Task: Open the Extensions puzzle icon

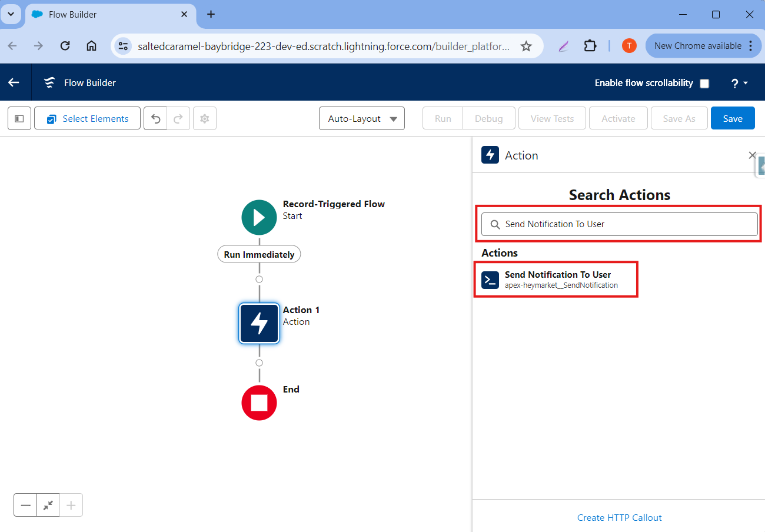Action: [x=590, y=46]
